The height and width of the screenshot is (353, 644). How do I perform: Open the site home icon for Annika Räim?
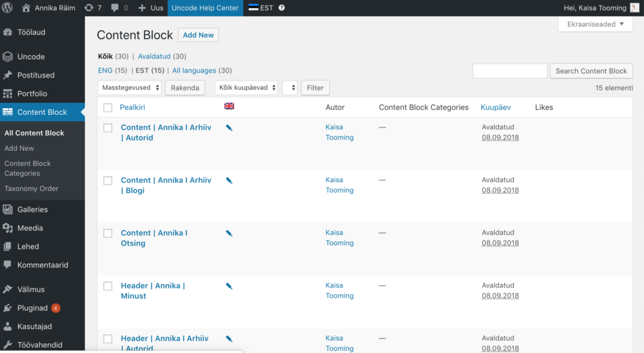pyautogui.click(x=26, y=8)
